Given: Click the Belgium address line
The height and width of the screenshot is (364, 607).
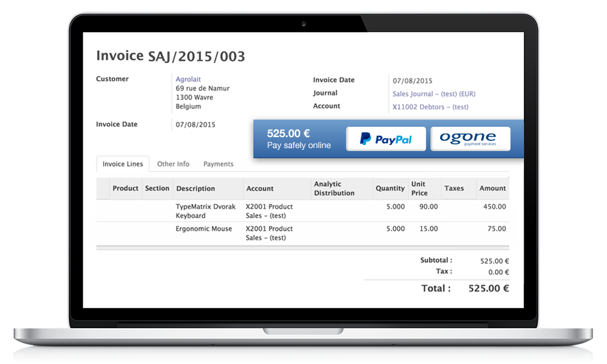Looking at the screenshot, I should coord(188,106).
